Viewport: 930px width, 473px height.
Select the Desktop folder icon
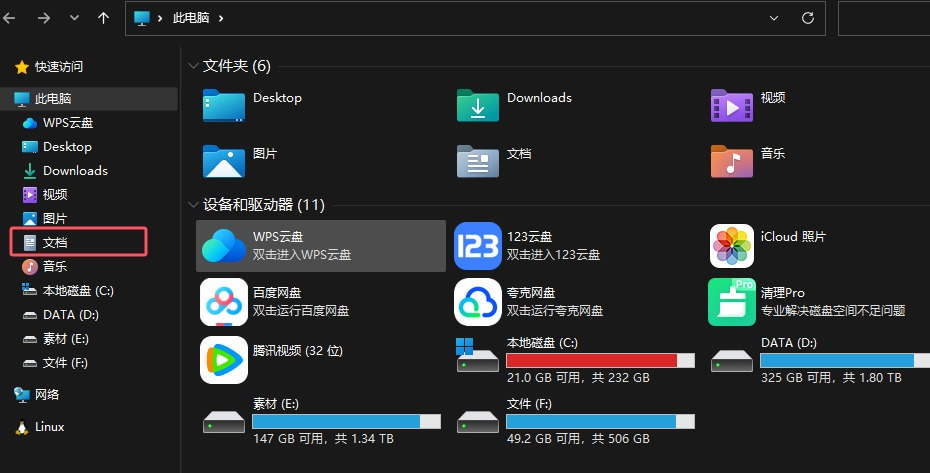pyautogui.click(x=224, y=106)
